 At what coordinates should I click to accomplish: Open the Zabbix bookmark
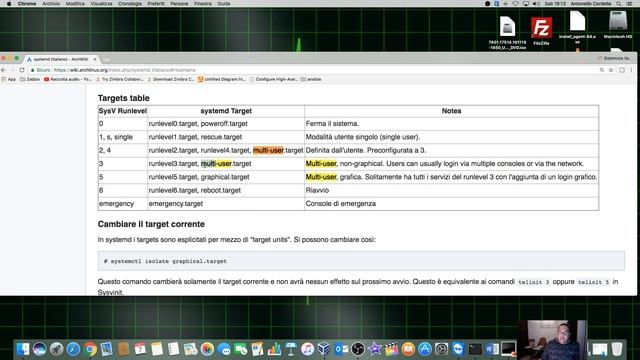pyautogui.click(x=30, y=79)
